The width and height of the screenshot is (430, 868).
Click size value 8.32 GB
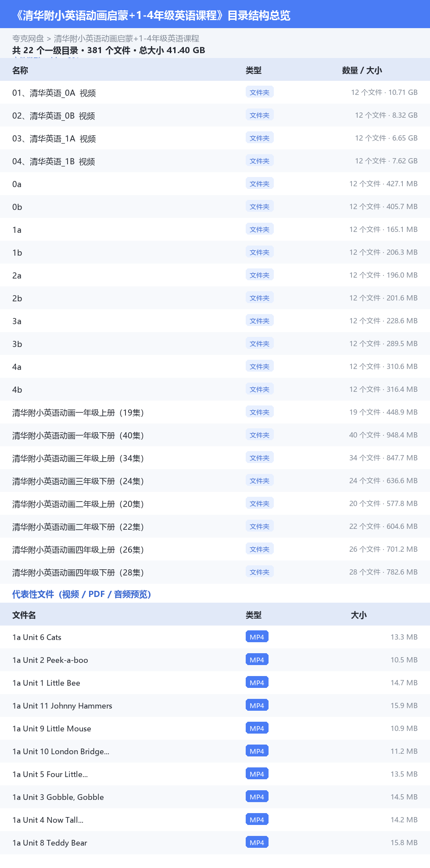pyautogui.click(x=405, y=115)
